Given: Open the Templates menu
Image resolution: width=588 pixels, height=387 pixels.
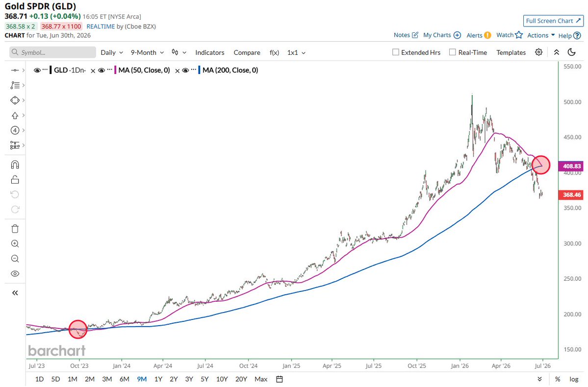Looking at the screenshot, I should [511, 52].
